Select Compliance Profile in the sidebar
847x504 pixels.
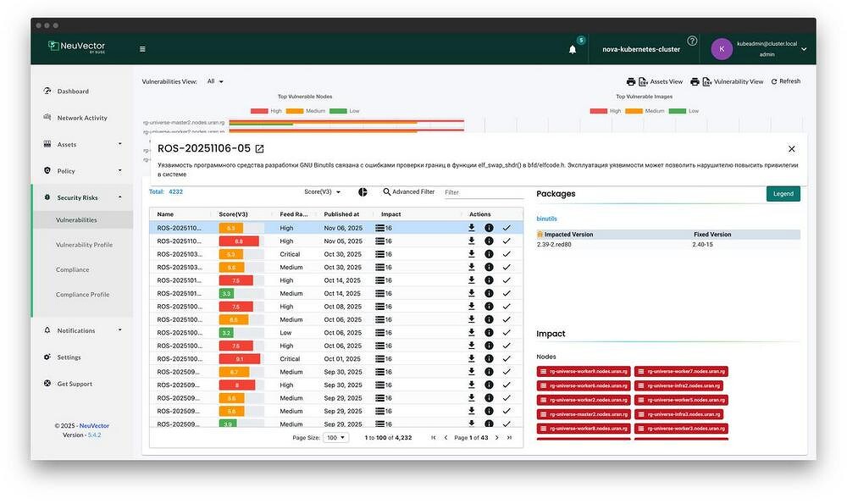click(x=82, y=295)
